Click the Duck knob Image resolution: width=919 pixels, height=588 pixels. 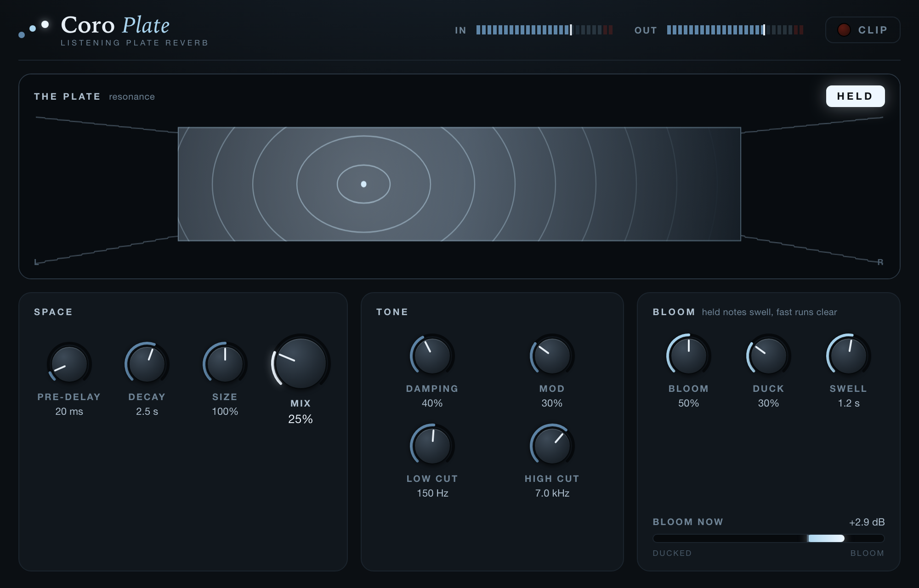(x=768, y=356)
